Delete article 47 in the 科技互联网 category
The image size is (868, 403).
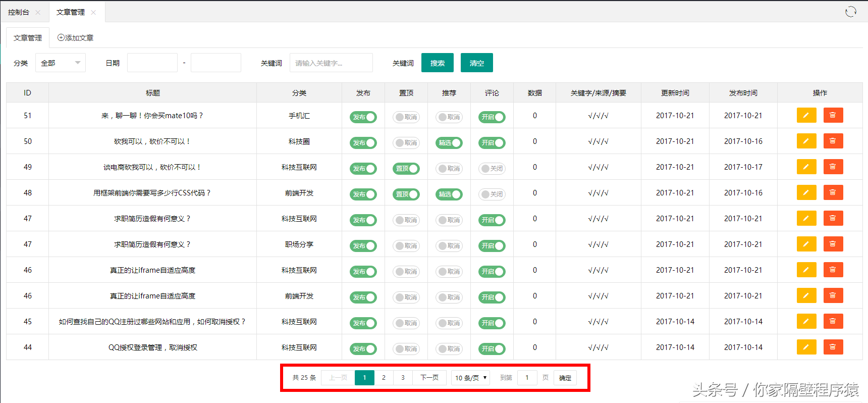click(x=833, y=218)
